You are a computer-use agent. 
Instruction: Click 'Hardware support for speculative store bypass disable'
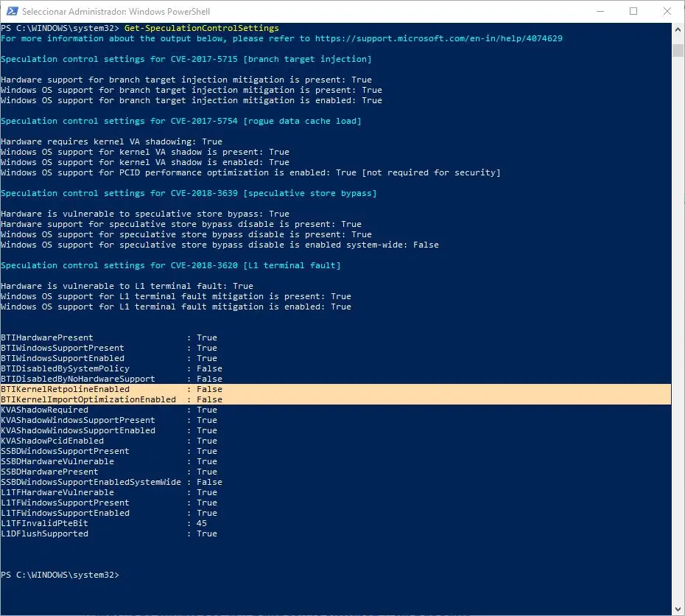[181, 224]
